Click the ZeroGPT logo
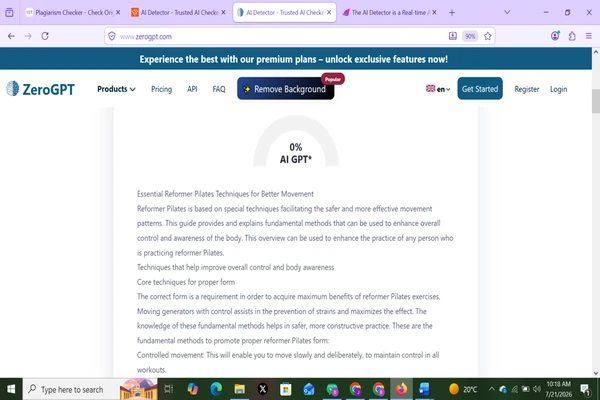The height and width of the screenshot is (400, 600). 41,89
